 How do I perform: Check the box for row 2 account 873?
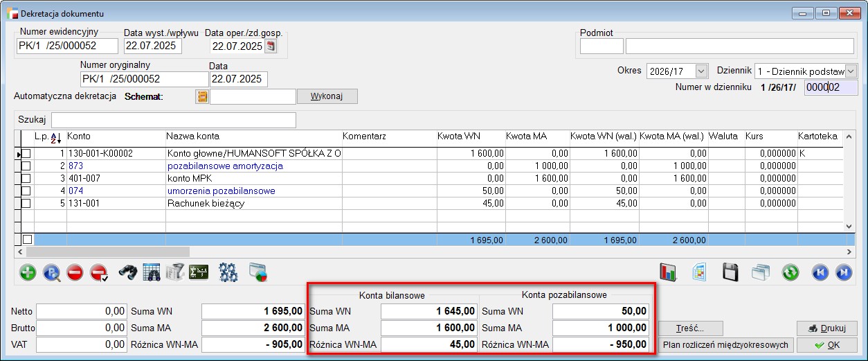tap(26, 166)
